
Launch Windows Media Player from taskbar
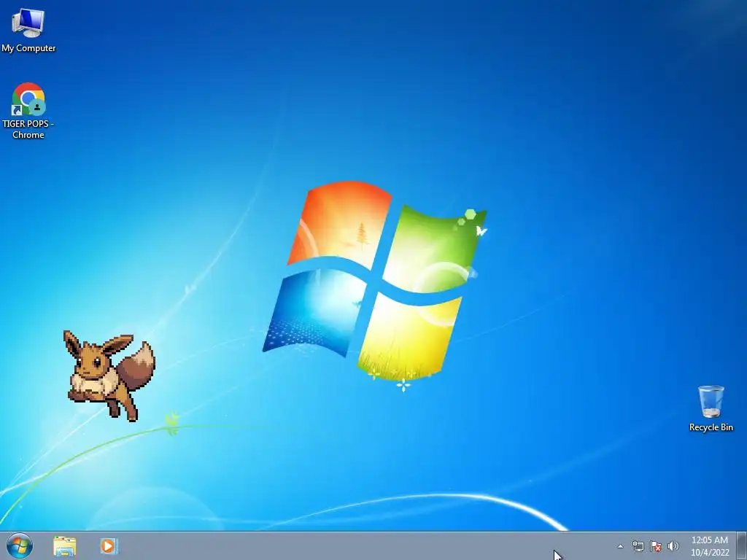109,546
